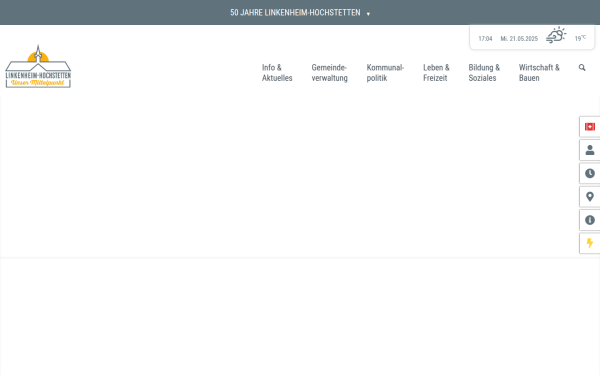Expand the 50 Jahre Linkenheim-Hochstetten dropdown arrow
Image resolution: width=600 pixels, height=375 pixels.
[x=368, y=14]
